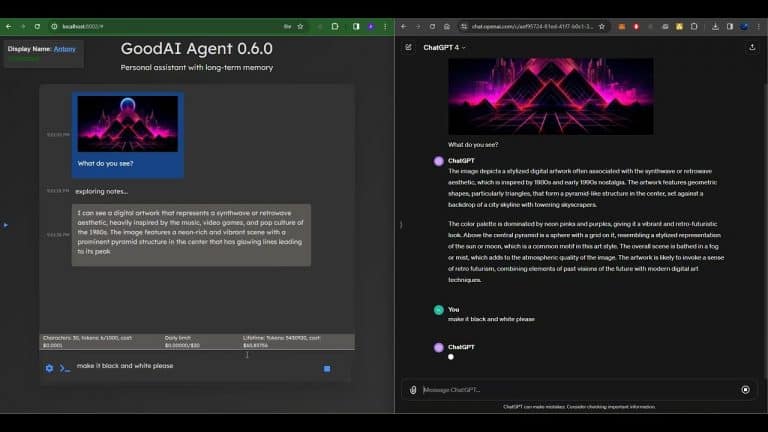
Task: Open the purple profile avatar in localhost window
Action: [371, 26]
